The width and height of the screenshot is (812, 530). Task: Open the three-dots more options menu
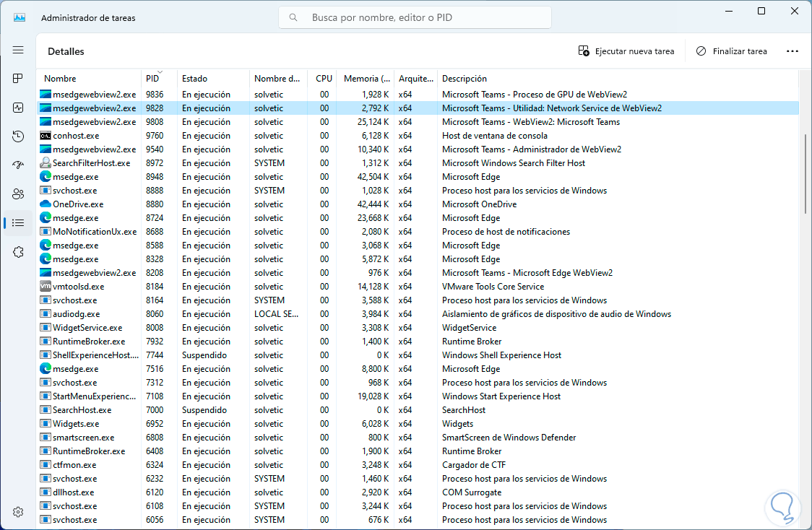tap(792, 51)
